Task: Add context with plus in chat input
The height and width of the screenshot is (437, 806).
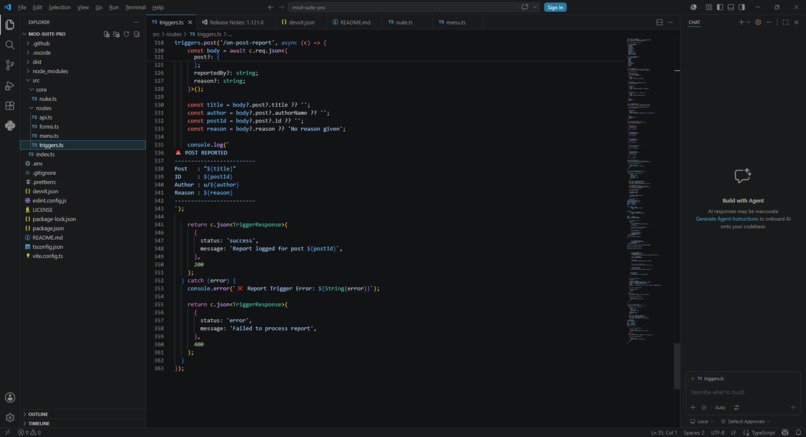Action: pos(693,408)
